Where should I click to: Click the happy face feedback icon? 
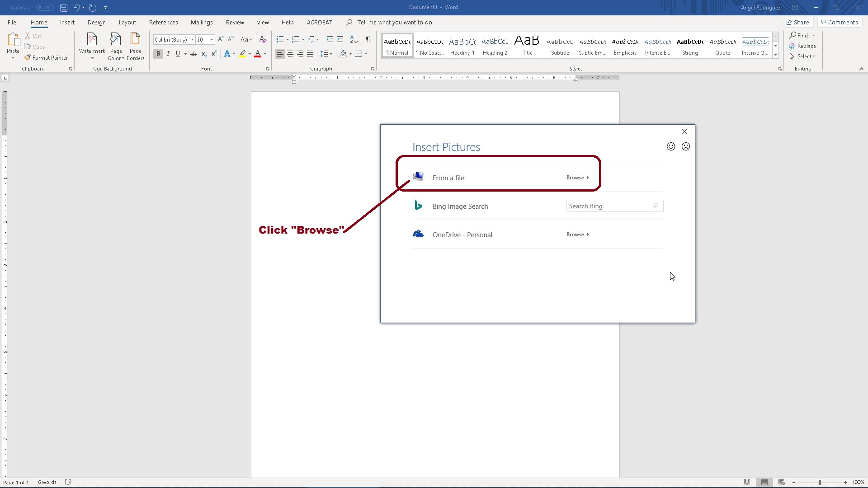(671, 146)
